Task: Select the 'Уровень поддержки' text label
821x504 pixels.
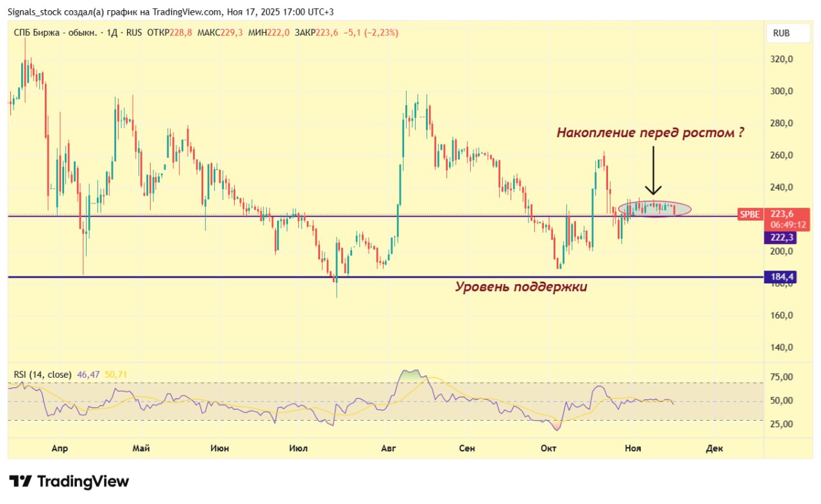Action: point(521,287)
